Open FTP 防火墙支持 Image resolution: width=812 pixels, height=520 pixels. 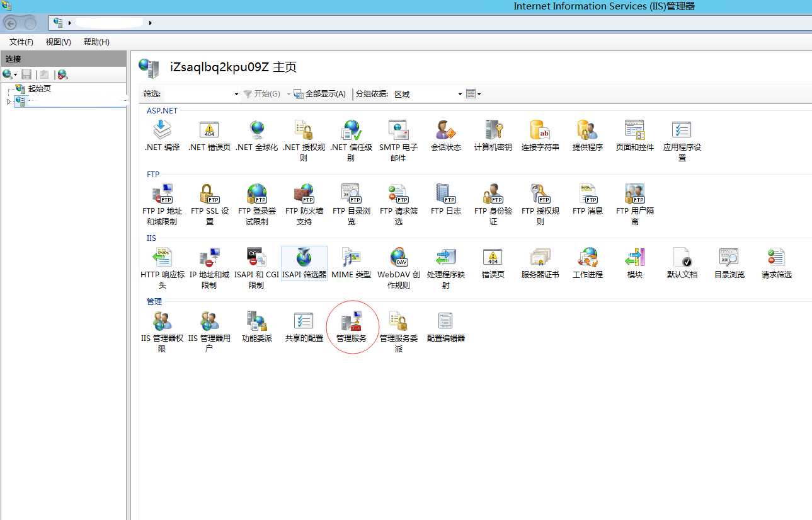tap(304, 205)
